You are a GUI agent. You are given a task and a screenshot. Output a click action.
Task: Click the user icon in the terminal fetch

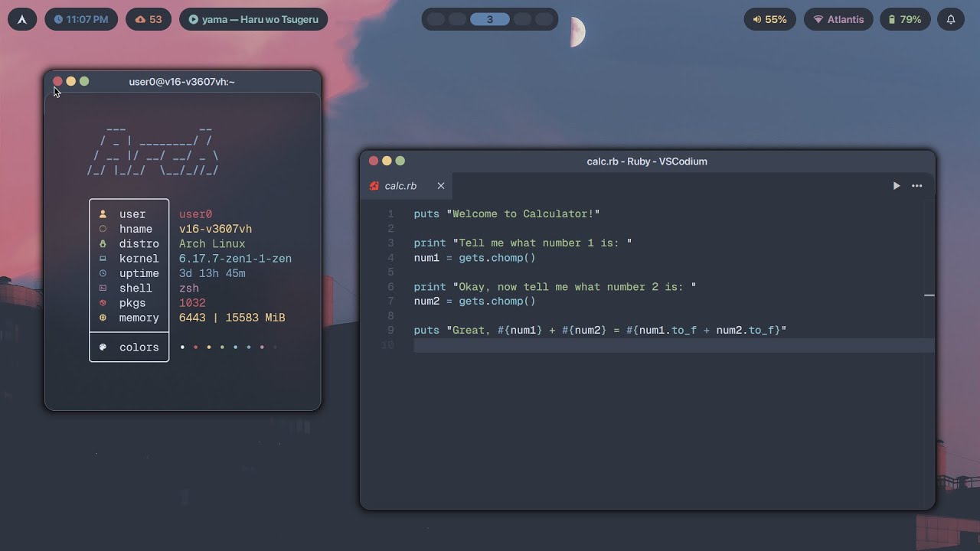[x=103, y=214]
